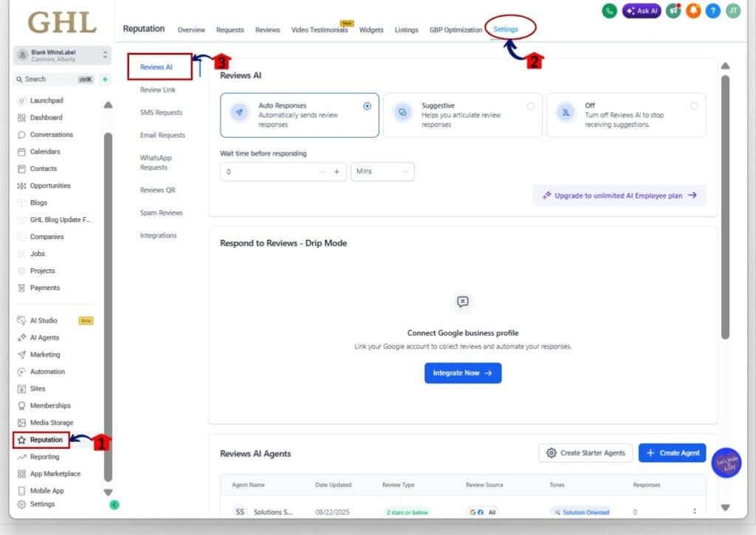Click the Create Starter Agents button
Image resolution: width=756 pixels, height=535 pixels.
[x=585, y=453]
